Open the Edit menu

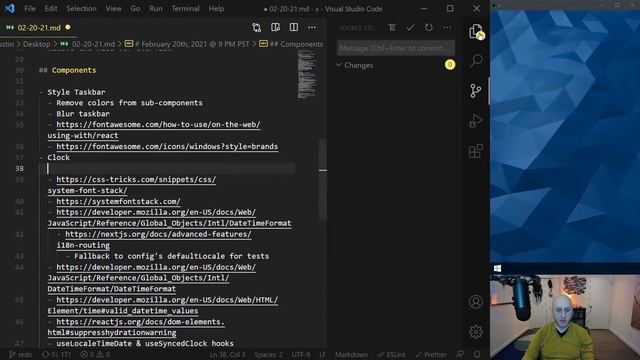point(51,9)
